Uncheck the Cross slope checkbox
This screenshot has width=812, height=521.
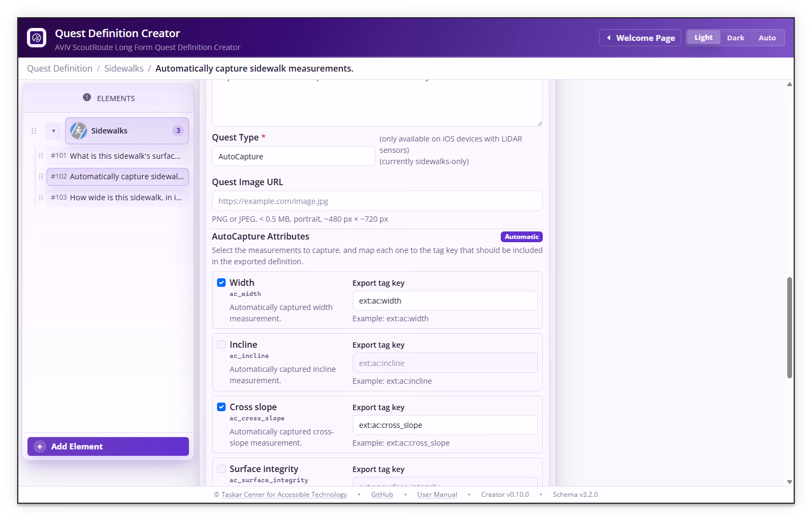click(221, 407)
